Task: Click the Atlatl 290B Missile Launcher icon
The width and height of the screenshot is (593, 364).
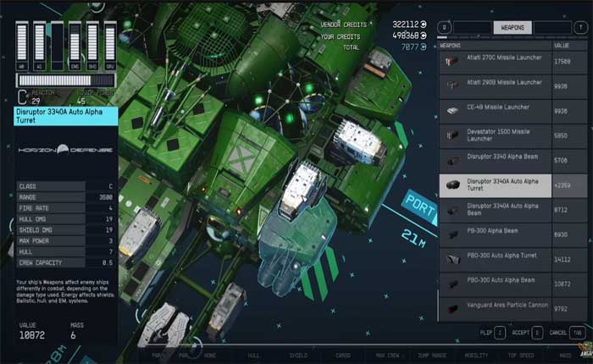Action: tap(451, 85)
